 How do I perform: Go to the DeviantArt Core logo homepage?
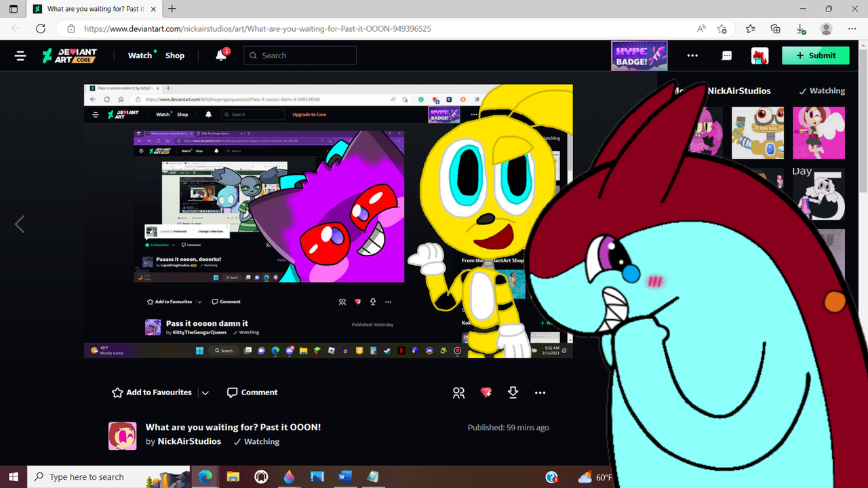[x=70, y=56]
